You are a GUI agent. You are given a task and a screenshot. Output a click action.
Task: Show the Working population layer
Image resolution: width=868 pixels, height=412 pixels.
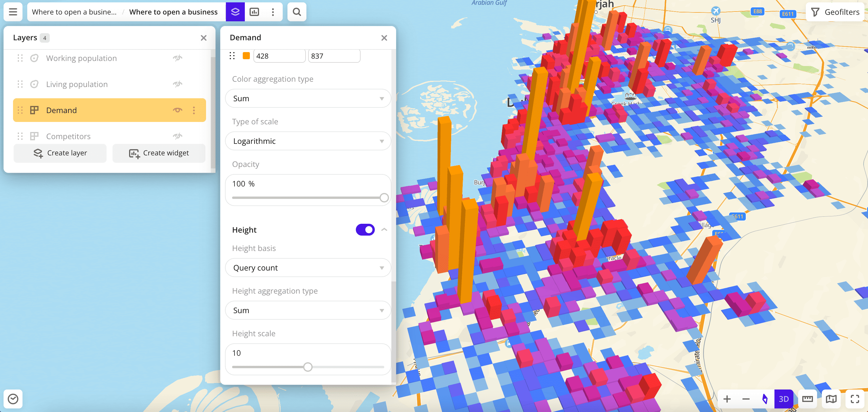tap(178, 58)
